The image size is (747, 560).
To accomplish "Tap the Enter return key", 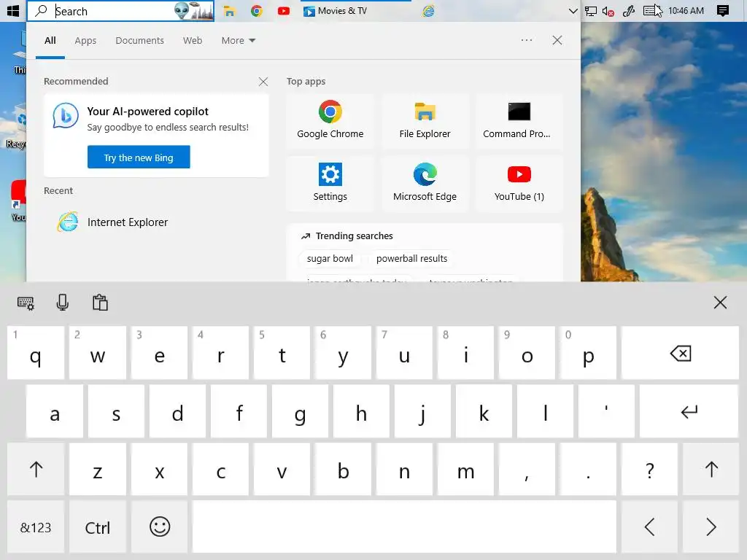I will pos(689,411).
